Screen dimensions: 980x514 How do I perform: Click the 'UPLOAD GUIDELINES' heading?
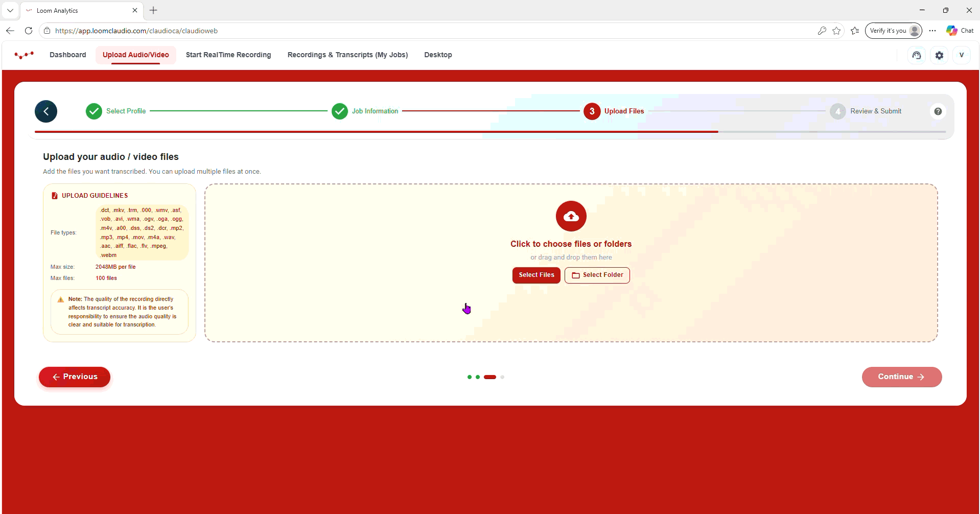pyautogui.click(x=95, y=196)
